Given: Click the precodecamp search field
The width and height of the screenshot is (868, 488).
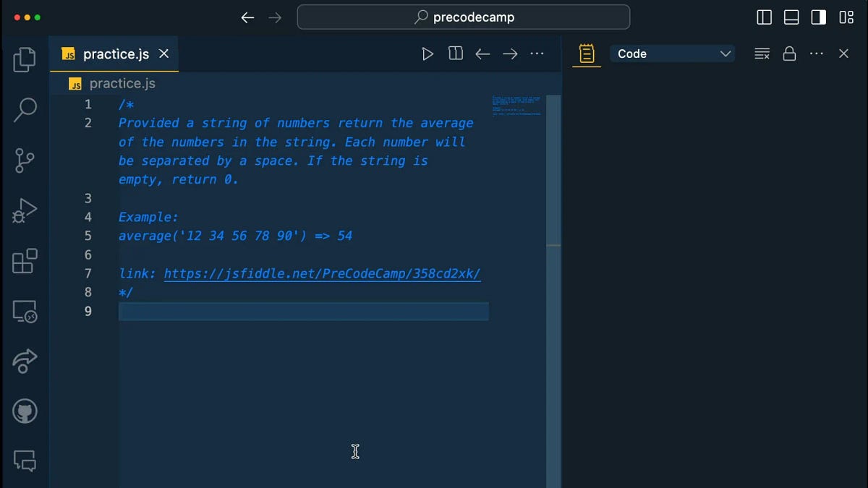Looking at the screenshot, I should pos(463,17).
